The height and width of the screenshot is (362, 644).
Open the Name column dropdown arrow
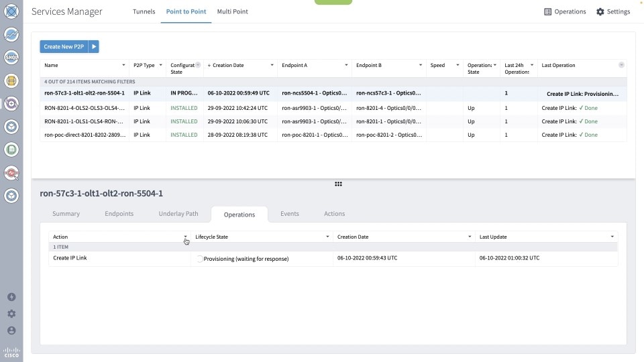tap(123, 65)
